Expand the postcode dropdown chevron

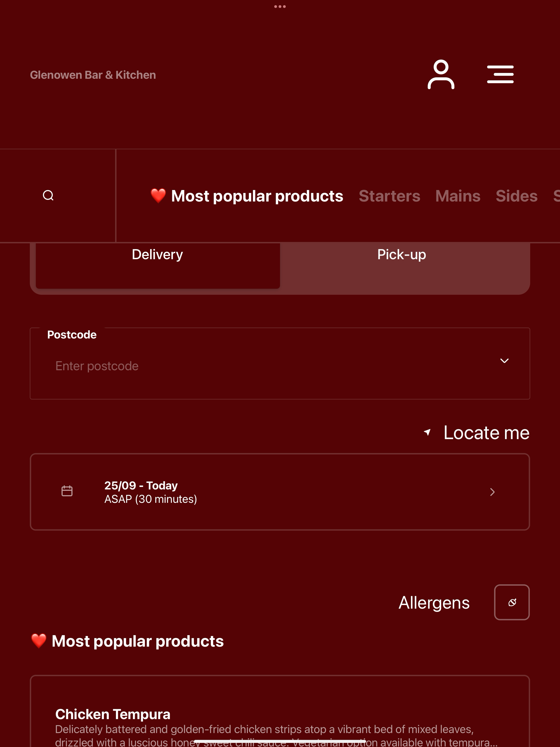pyautogui.click(x=504, y=361)
